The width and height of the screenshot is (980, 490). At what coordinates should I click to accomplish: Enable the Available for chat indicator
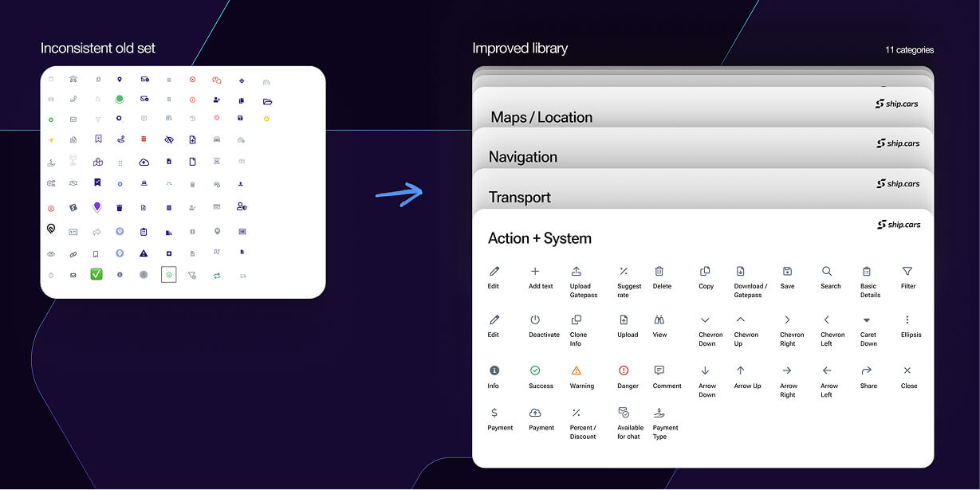(629, 413)
